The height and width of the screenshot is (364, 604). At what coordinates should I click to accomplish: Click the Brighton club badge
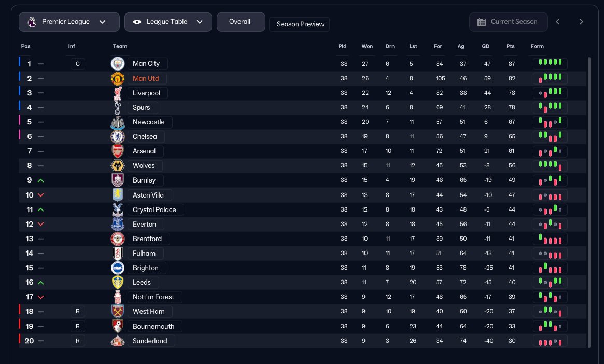[x=118, y=268]
